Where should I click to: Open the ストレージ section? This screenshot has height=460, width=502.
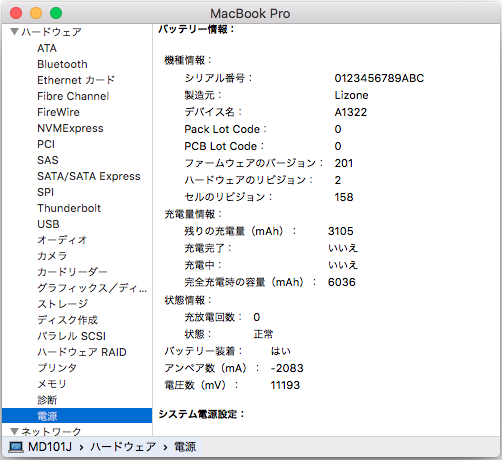click(63, 304)
